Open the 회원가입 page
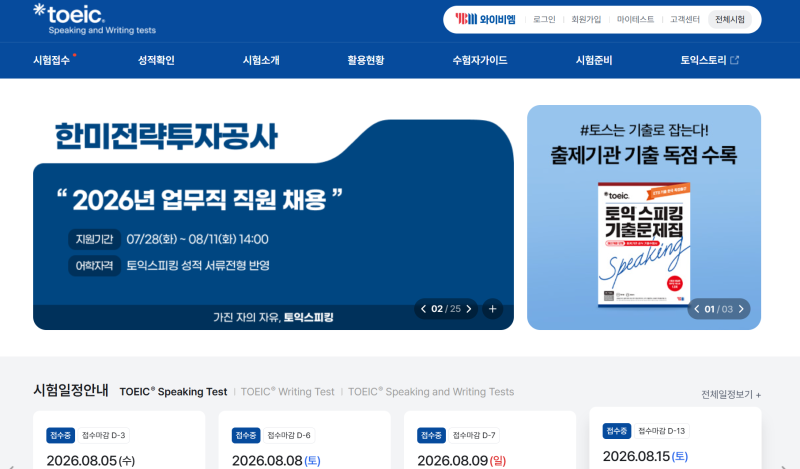 click(586, 19)
